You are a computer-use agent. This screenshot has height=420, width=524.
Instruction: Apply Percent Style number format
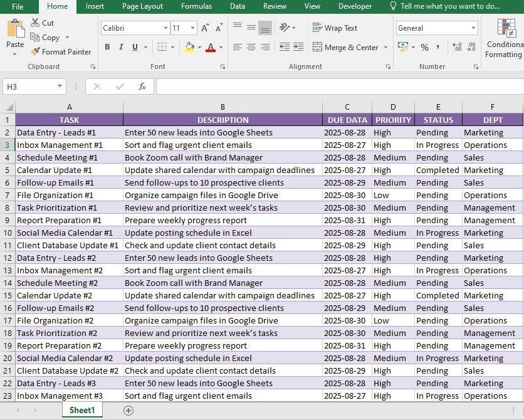pyautogui.click(x=424, y=48)
